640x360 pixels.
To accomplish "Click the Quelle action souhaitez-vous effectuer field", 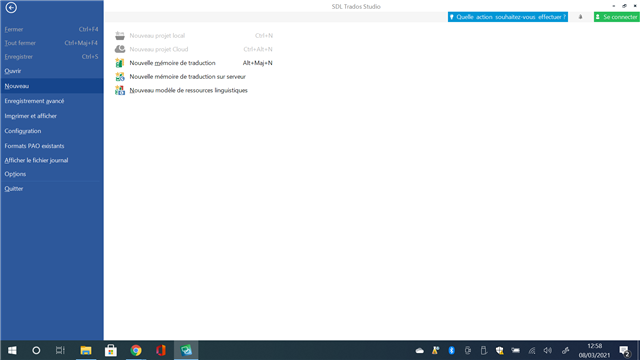I will (x=508, y=17).
